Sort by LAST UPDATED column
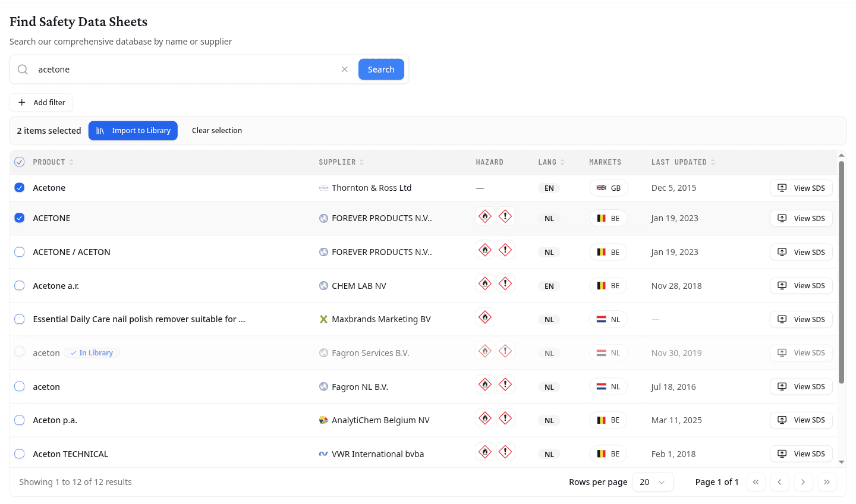856x504 pixels. 684,162
